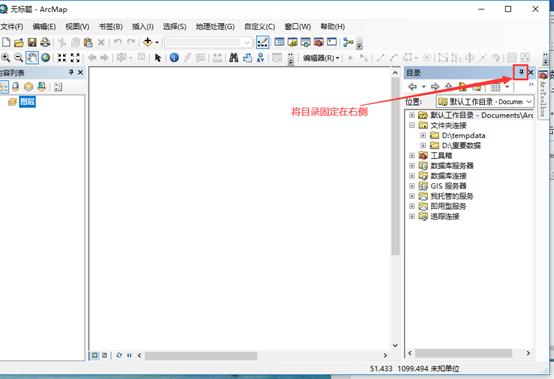Open the Catalog window from the toolbar
Screen dimensions: 554x379
(x=292, y=42)
